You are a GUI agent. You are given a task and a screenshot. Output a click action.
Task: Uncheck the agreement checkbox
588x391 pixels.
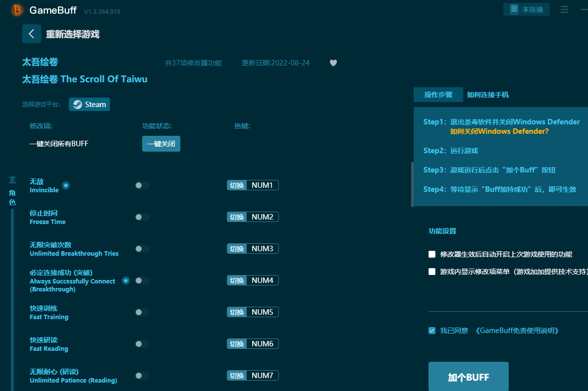point(432,331)
